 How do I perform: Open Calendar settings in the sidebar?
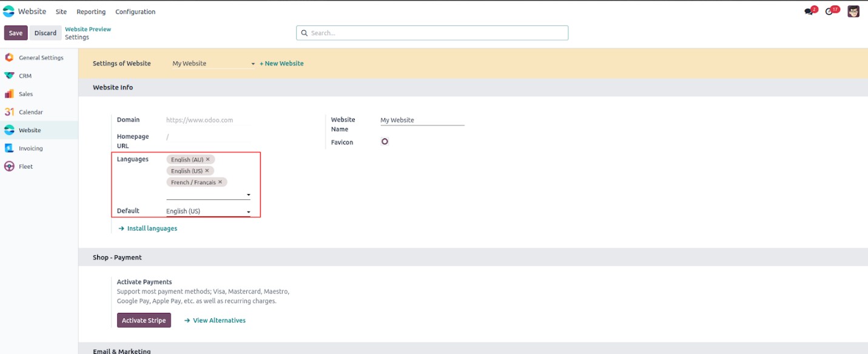coord(30,112)
